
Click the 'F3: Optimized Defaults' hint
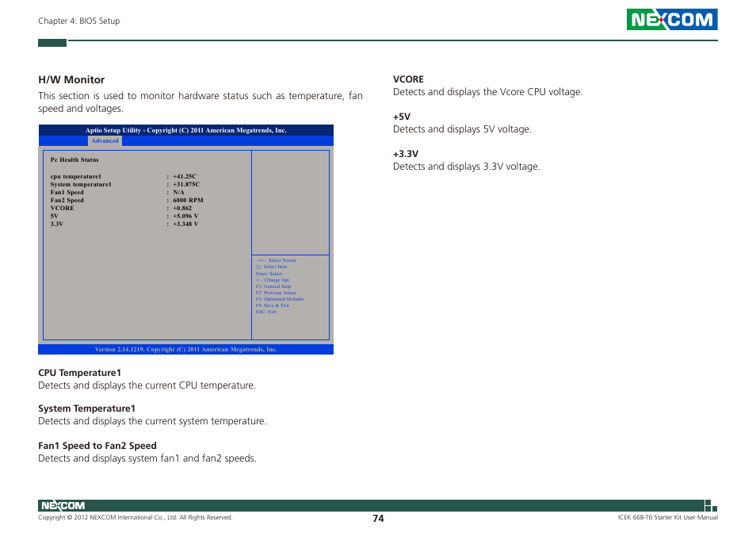tap(280, 299)
